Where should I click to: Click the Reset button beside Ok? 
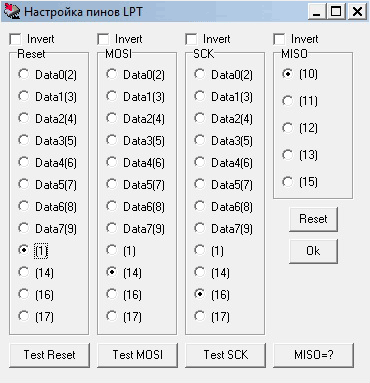tap(313, 219)
